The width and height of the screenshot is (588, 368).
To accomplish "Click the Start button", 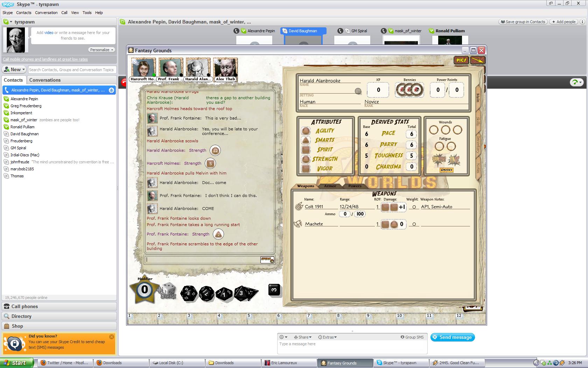I will coord(17,363).
